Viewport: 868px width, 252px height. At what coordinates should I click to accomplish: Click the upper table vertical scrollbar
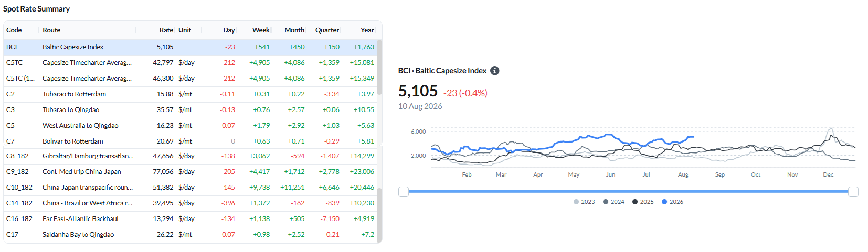tap(379, 67)
